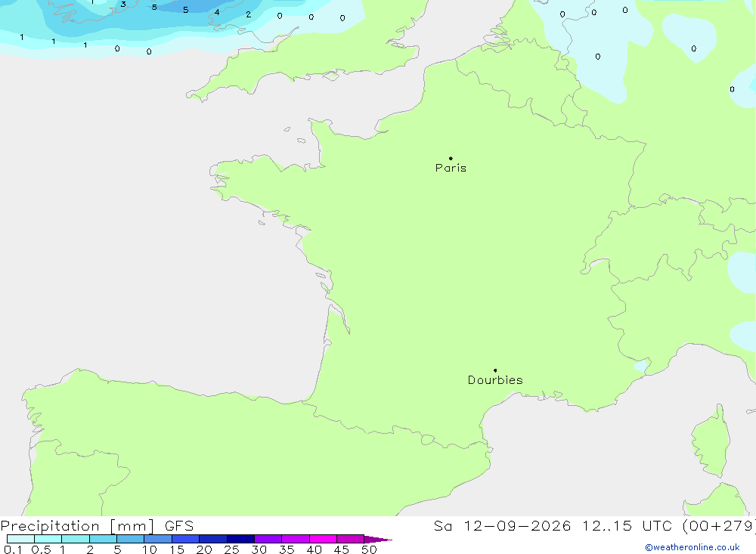Click the Corsica island on the map
Image resolution: width=756 pixels, height=554 pixels.
(x=711, y=441)
